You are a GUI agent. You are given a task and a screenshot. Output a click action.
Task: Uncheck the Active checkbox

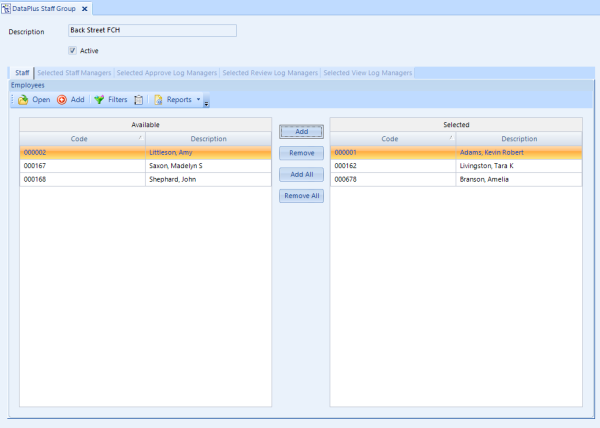tap(72, 50)
